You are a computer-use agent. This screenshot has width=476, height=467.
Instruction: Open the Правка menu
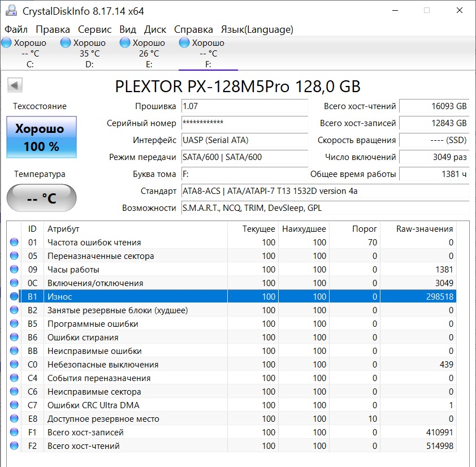coord(53,29)
